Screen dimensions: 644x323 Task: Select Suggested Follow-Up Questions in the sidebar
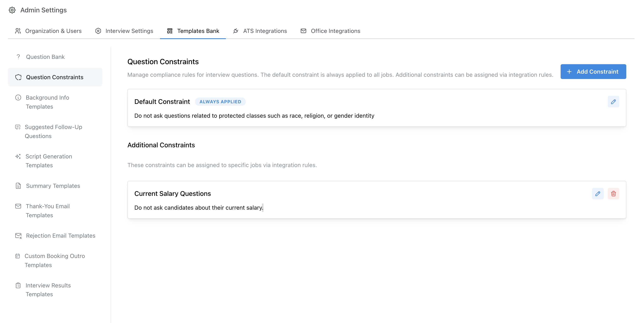coord(53,131)
